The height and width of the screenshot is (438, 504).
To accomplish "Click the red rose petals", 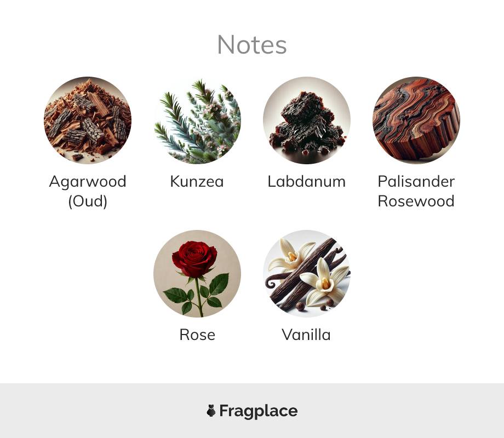I will tap(194, 258).
